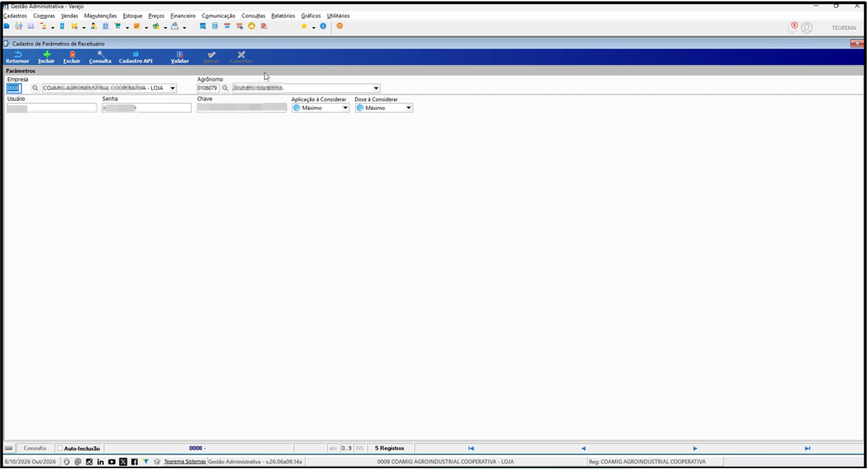
Task: Open the Facebook icon in status bar
Action: 134,462
